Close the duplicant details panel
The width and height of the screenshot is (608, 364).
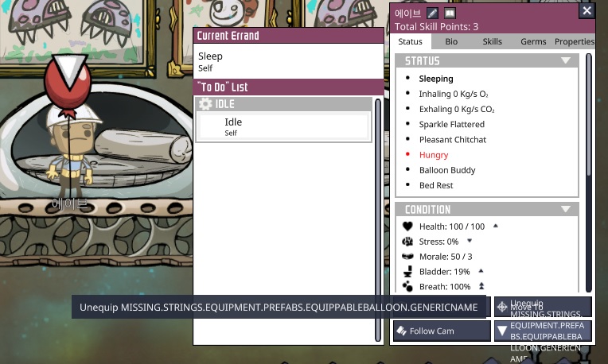pyautogui.click(x=587, y=10)
